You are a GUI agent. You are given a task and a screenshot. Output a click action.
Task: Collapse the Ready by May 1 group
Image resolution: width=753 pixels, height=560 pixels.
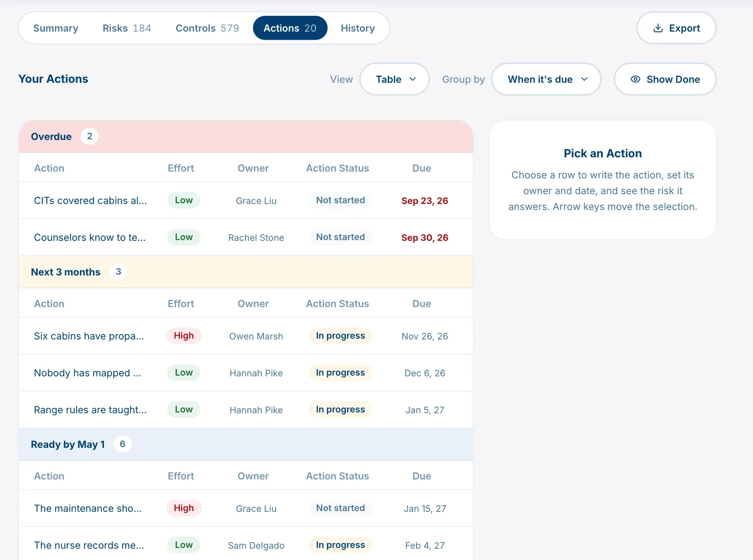click(x=246, y=444)
